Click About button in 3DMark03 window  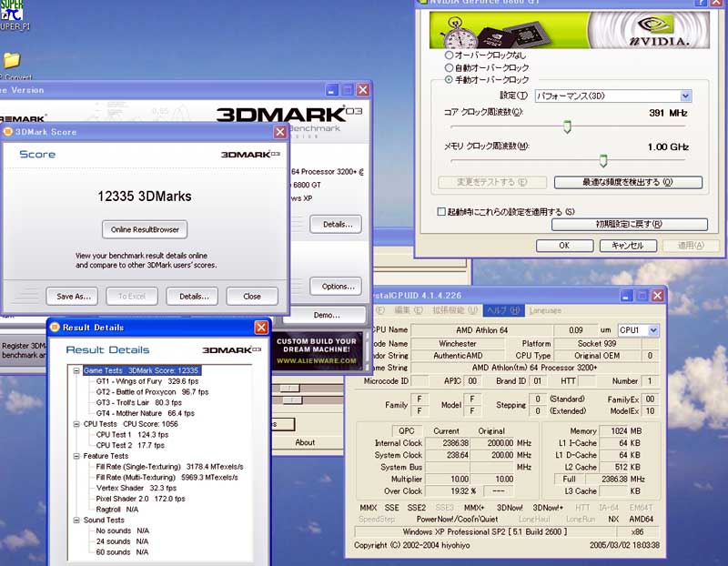tap(305, 442)
